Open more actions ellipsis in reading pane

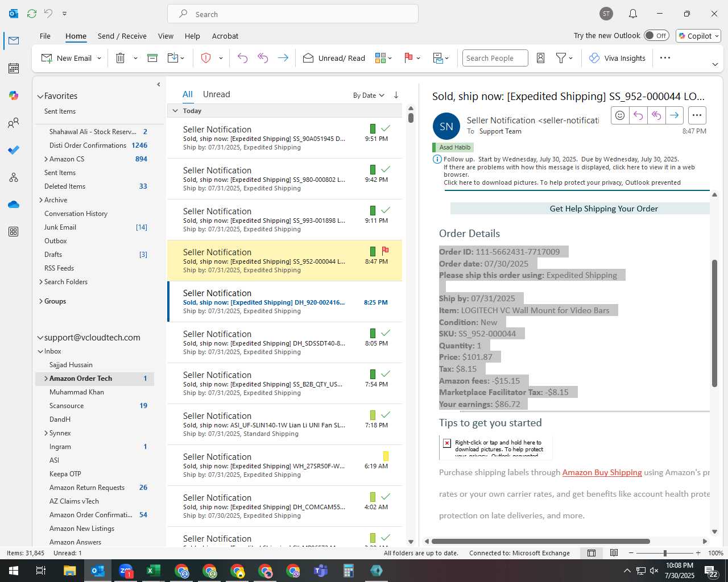(697, 115)
